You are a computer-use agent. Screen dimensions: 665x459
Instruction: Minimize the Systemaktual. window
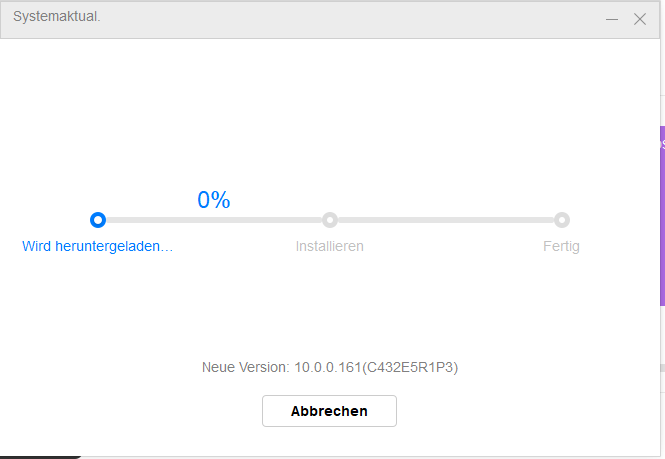click(612, 19)
